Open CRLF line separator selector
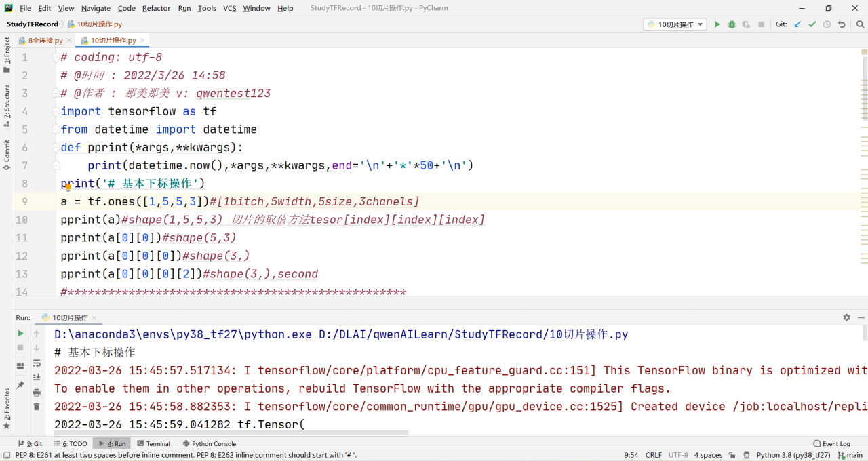Screen dimensions: 868x461 click(x=653, y=455)
